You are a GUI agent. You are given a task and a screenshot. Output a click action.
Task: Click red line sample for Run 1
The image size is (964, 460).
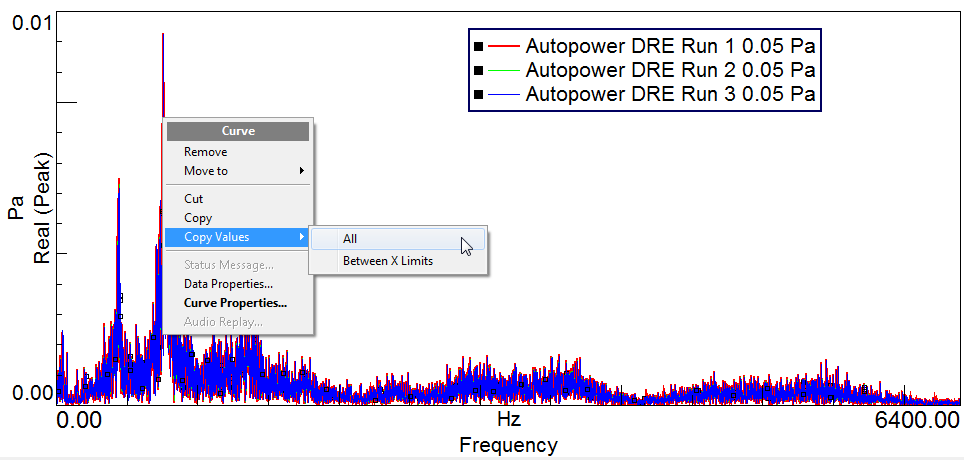tap(505, 47)
